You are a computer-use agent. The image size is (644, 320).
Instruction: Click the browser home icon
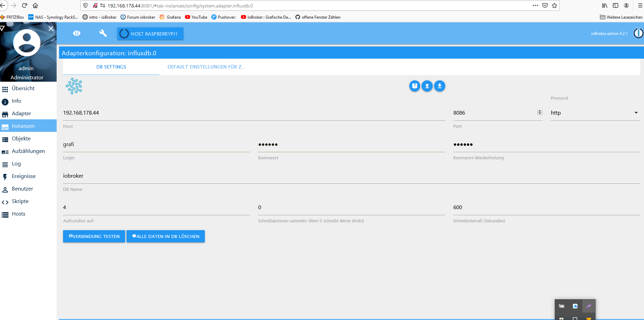35,5
